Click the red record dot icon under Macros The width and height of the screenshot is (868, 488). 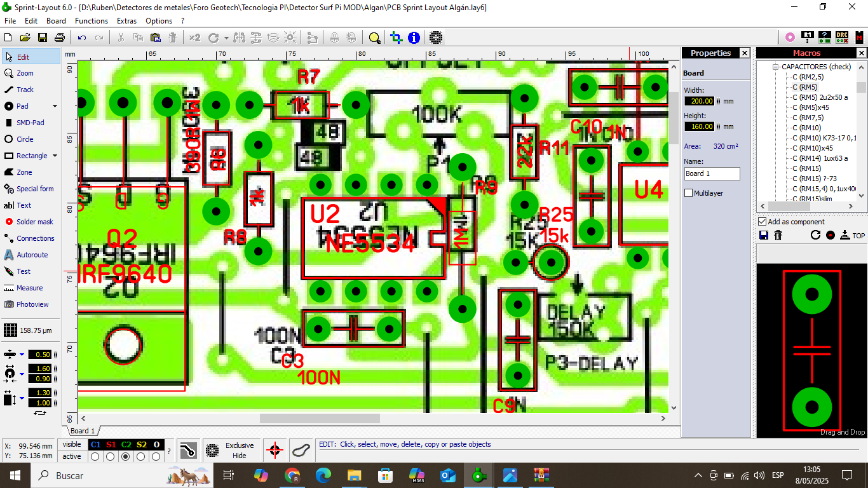(831, 236)
